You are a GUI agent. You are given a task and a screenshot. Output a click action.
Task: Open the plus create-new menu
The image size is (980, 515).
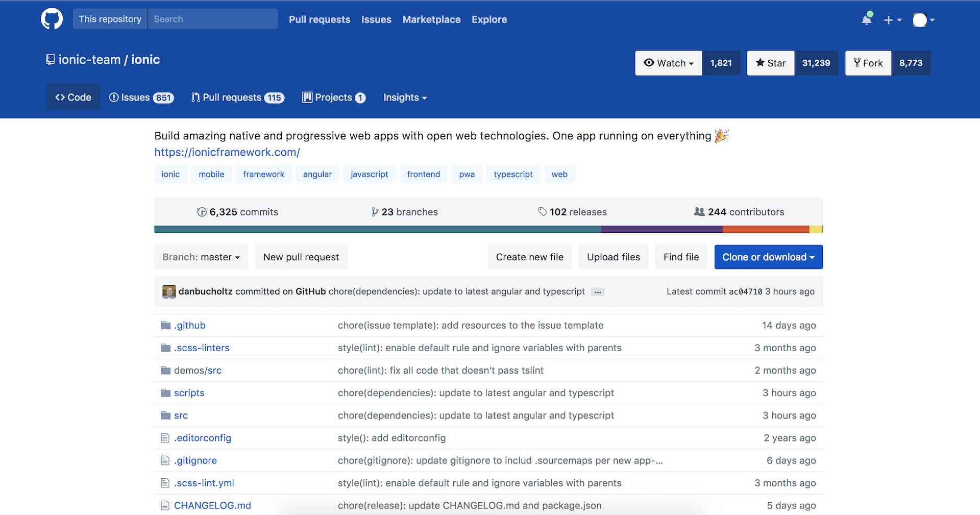(x=893, y=20)
